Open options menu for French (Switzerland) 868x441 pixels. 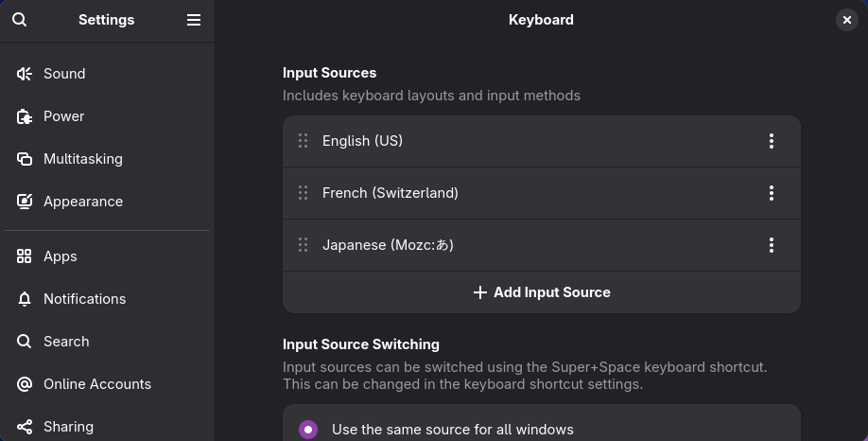(772, 193)
